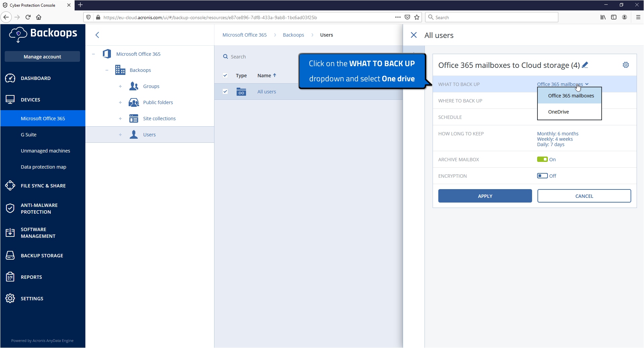Open the Devices monitor icon

[x=10, y=100]
